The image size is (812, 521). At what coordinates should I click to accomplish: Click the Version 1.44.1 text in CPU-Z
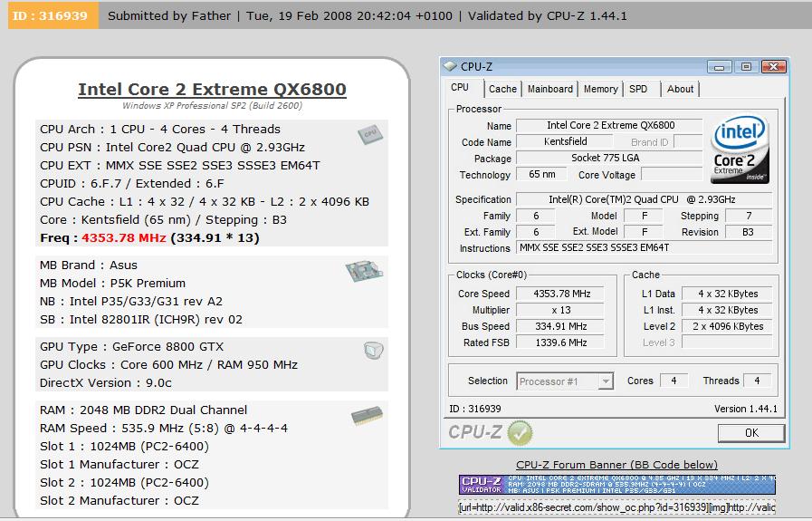pyautogui.click(x=746, y=409)
